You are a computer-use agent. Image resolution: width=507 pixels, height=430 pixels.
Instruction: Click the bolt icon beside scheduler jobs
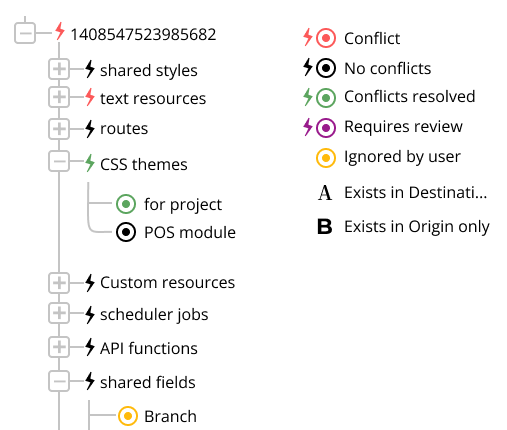click(90, 314)
